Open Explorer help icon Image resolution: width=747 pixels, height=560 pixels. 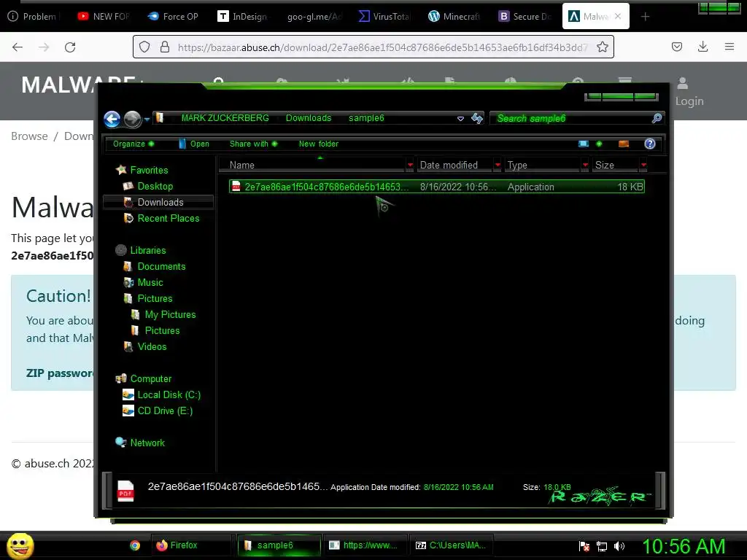(650, 144)
